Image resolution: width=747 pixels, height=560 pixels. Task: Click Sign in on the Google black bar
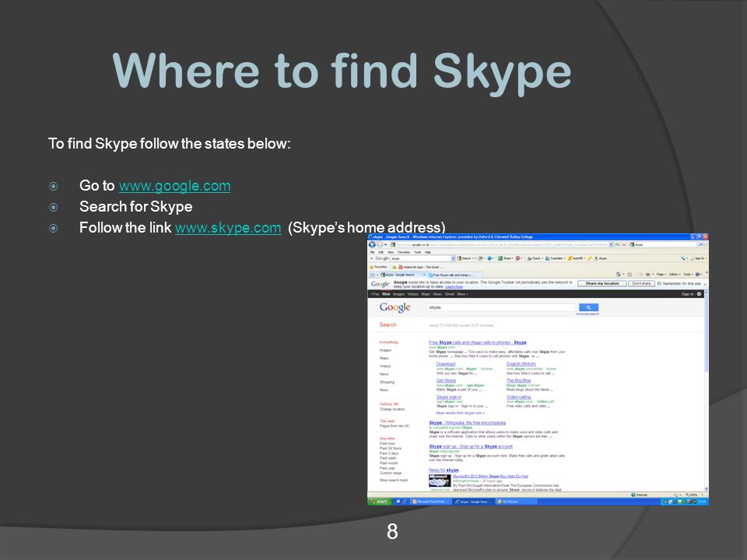pyautogui.click(x=687, y=294)
